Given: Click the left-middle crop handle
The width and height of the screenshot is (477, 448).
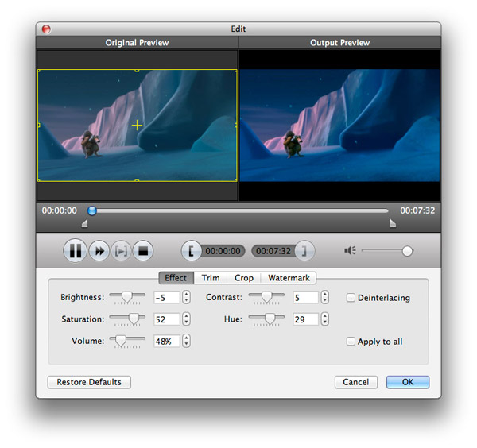Looking at the screenshot, I should click(x=39, y=125).
